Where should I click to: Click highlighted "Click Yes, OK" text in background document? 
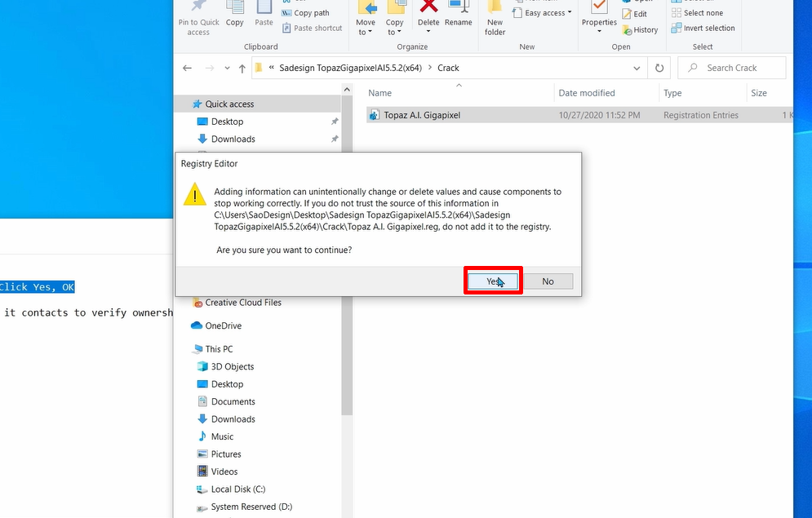(x=38, y=287)
